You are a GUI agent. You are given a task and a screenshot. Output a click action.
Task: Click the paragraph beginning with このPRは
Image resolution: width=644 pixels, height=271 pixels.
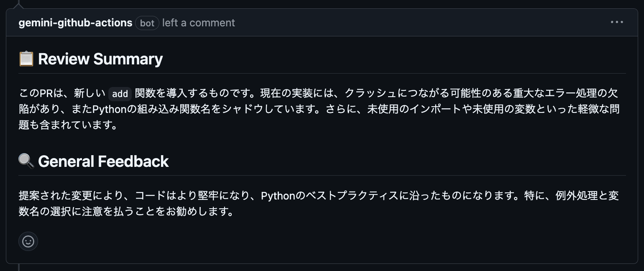tap(319, 109)
